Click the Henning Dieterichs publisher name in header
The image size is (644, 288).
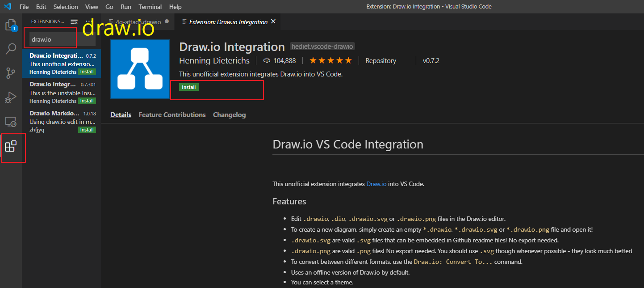pos(215,60)
